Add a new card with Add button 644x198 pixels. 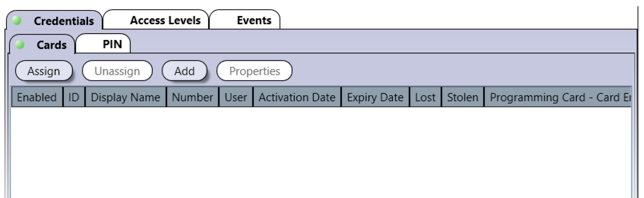pyautogui.click(x=185, y=71)
